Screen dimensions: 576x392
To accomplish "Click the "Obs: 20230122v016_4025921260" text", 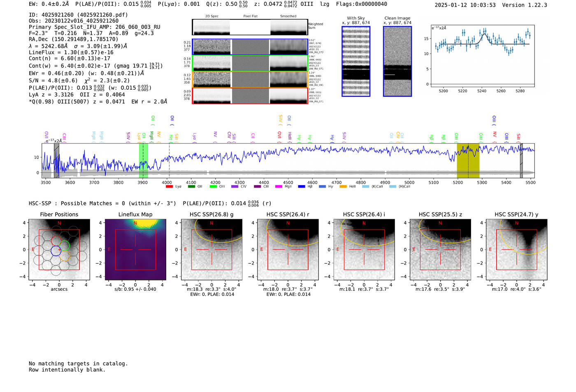I will 74,21.
